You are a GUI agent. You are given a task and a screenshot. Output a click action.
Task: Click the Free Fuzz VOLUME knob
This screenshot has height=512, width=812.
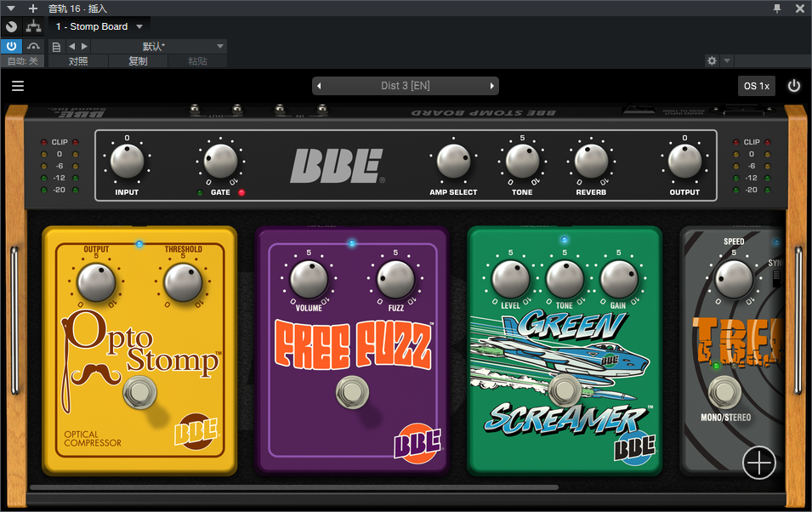pyautogui.click(x=309, y=280)
